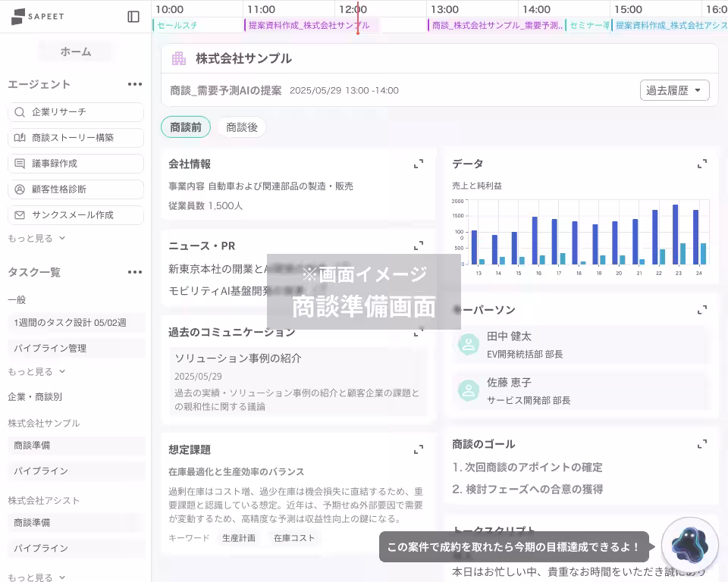
Task: Select the 商談前 tab
Action: tap(186, 127)
